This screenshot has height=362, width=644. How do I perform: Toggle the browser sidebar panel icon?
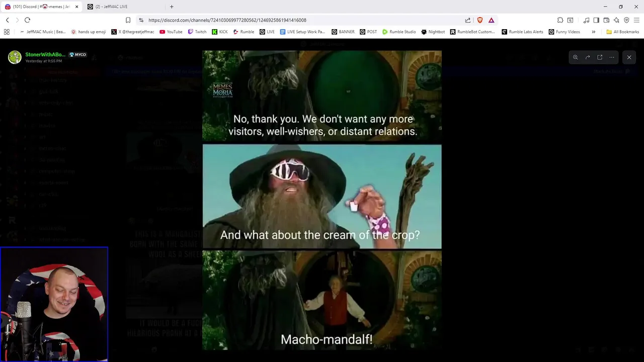pos(596,20)
